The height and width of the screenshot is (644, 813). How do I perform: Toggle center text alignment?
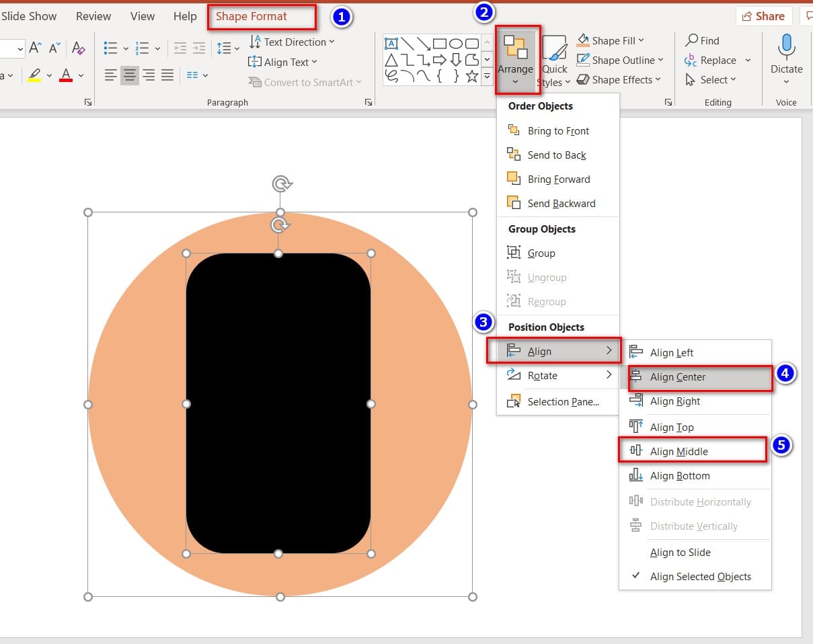point(130,75)
